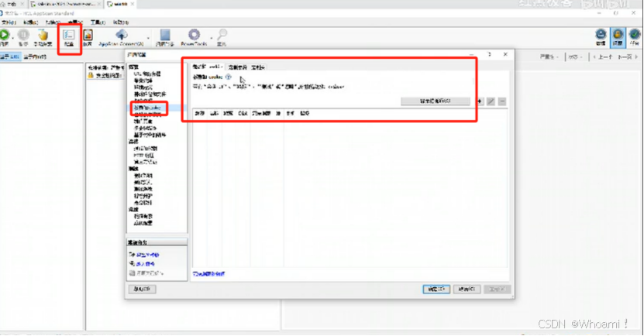
Task: Select the URL-based tab in the left panel
Action: [x=10, y=57]
